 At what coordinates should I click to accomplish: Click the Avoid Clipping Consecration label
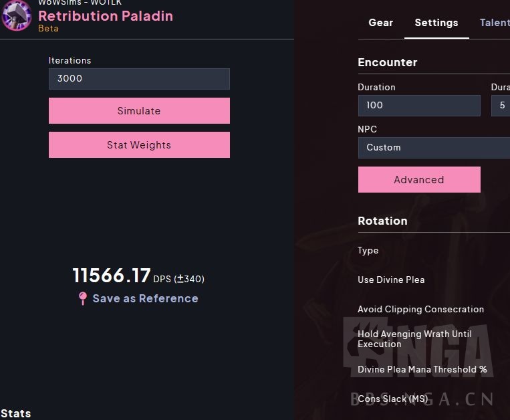(x=420, y=309)
